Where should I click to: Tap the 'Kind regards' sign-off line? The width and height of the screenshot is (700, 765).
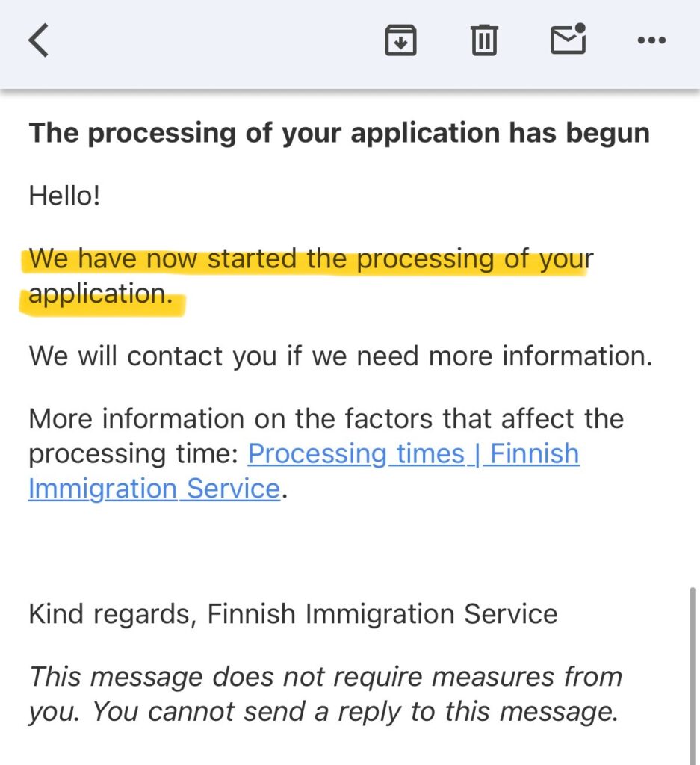point(293,614)
